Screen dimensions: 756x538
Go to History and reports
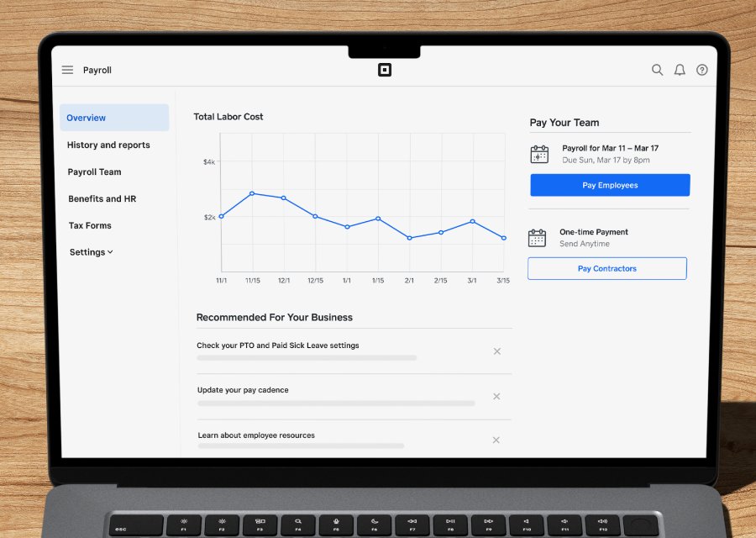tap(108, 145)
